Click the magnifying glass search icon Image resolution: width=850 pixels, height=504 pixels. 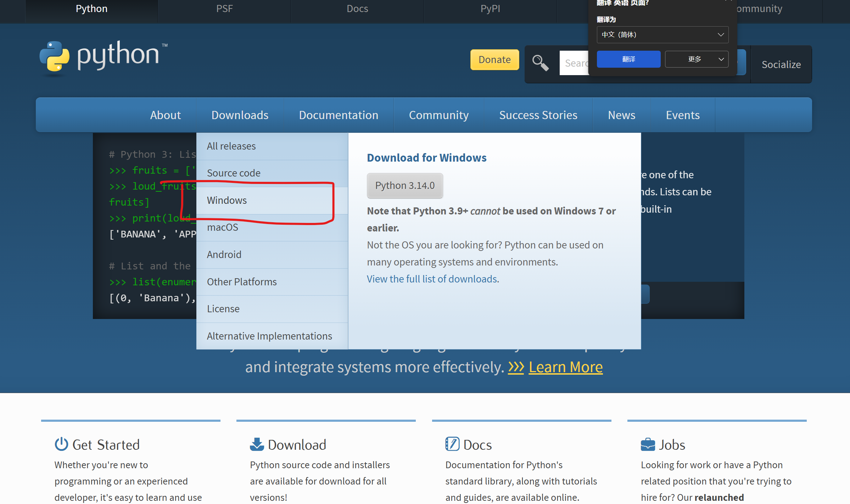coord(540,63)
